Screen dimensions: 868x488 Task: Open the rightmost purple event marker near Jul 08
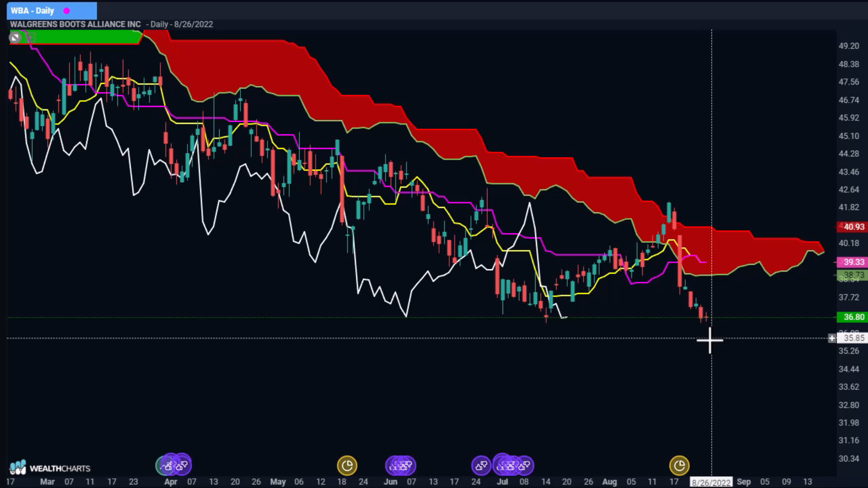point(524,465)
